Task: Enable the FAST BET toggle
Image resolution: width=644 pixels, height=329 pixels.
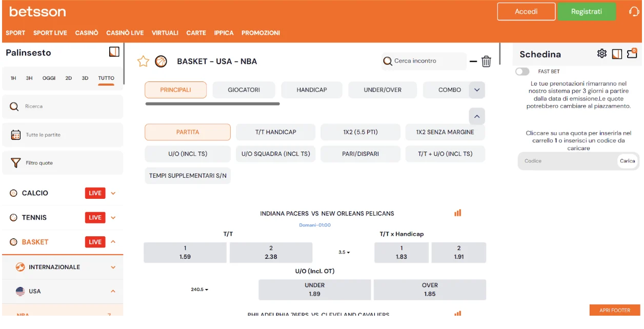Action: click(522, 71)
